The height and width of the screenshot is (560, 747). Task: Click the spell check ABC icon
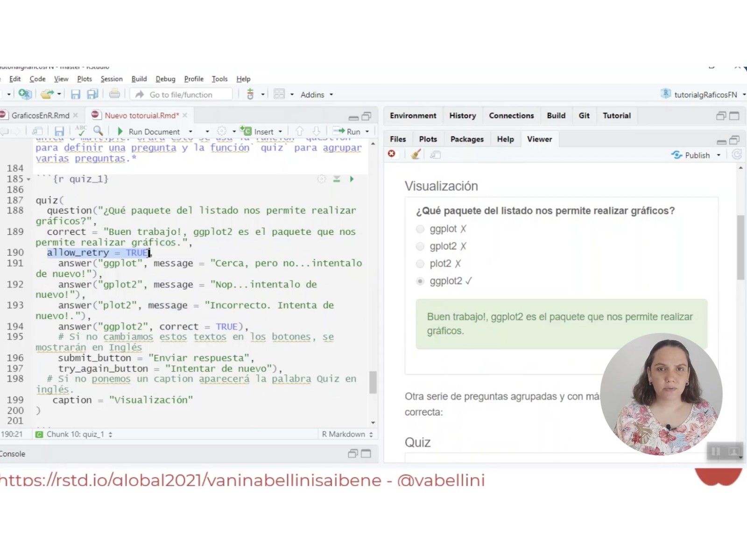pyautogui.click(x=81, y=131)
